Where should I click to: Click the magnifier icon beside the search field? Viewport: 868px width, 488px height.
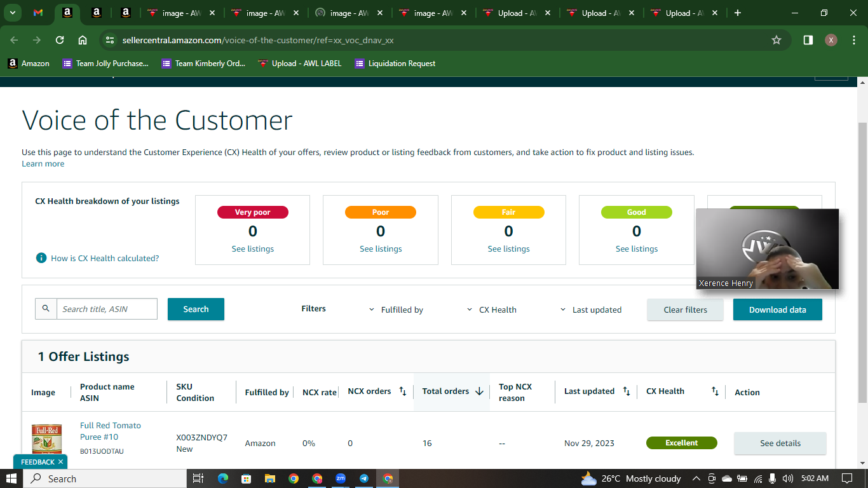click(46, 309)
